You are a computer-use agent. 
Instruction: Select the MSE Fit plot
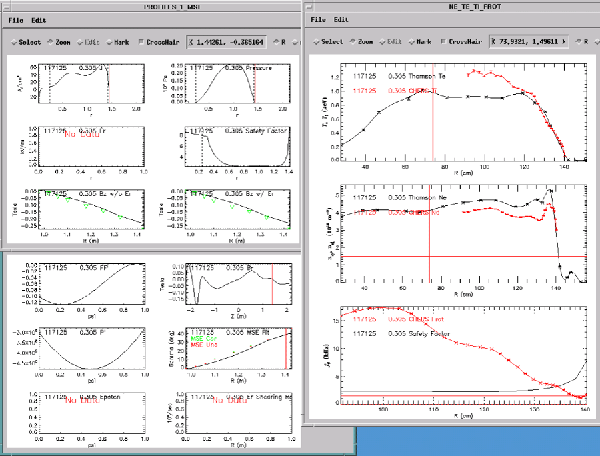(x=238, y=349)
